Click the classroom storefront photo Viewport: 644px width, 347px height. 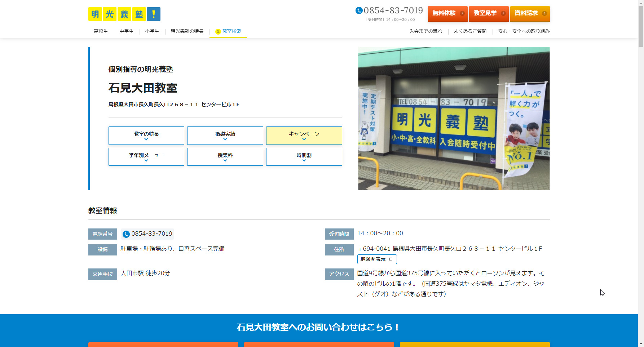pos(454,119)
